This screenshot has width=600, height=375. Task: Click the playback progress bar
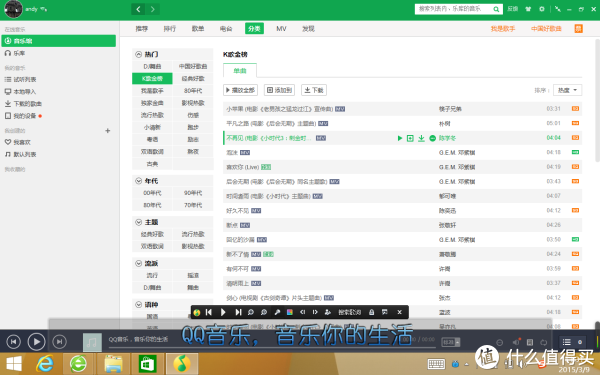pyautogui.click(x=272, y=347)
